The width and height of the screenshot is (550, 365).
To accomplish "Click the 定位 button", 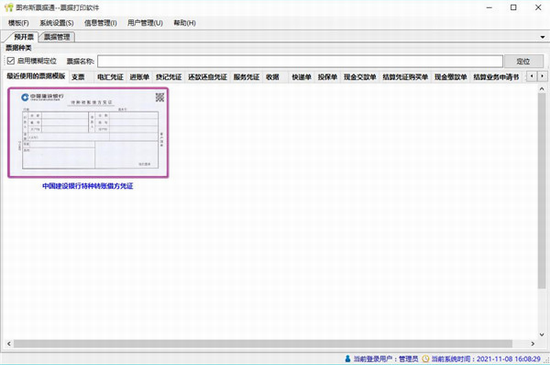I will pos(523,61).
